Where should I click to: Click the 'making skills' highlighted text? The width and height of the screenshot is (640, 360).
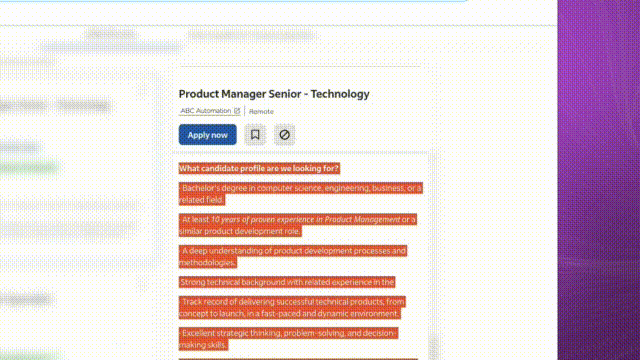click(203, 345)
